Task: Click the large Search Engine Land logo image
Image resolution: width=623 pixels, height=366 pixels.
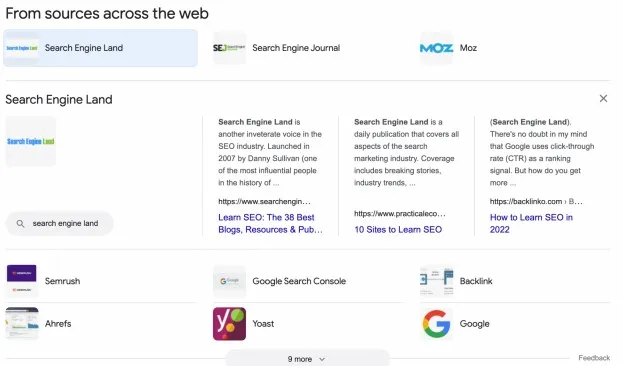Action: [x=31, y=141]
